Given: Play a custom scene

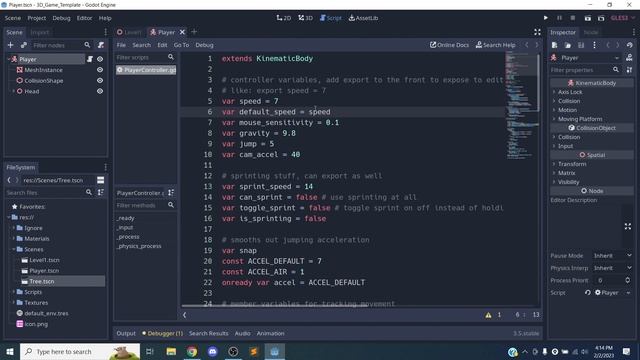Looking at the screenshot, I should point(601,18).
